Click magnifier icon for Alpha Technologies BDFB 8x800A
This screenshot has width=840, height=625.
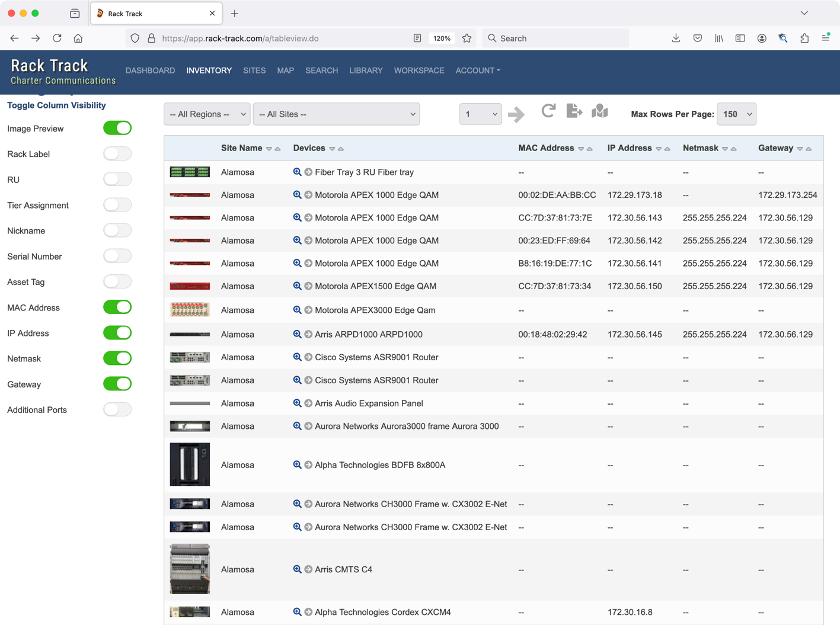[297, 465]
